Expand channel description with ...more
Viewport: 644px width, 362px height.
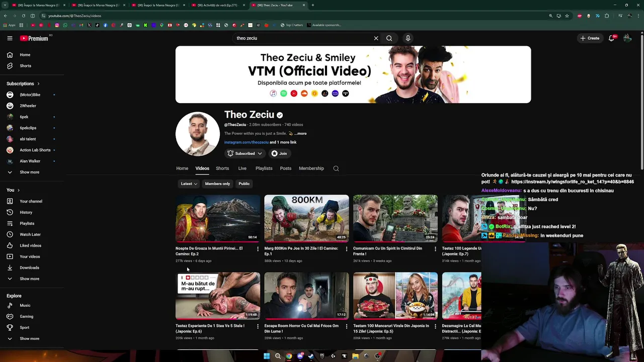(300, 134)
